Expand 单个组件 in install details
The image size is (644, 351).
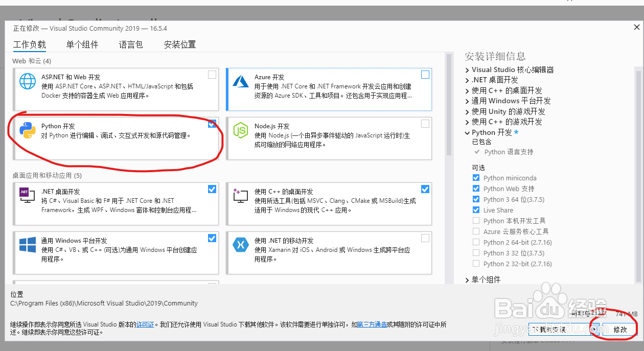tap(467, 280)
